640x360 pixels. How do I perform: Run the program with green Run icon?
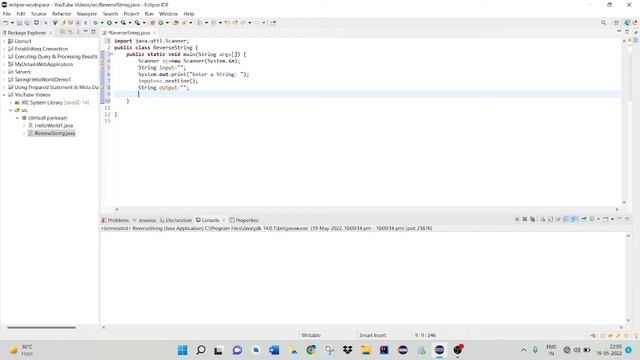tap(109, 23)
